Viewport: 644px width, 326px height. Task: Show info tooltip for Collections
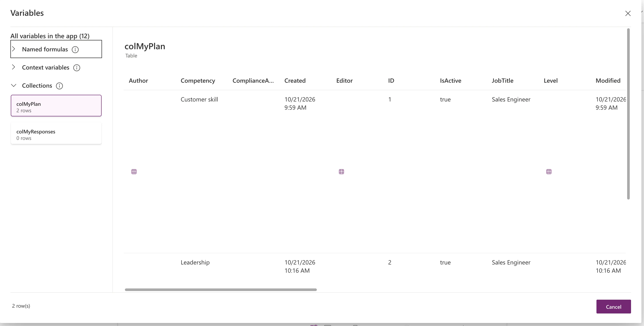coord(59,86)
